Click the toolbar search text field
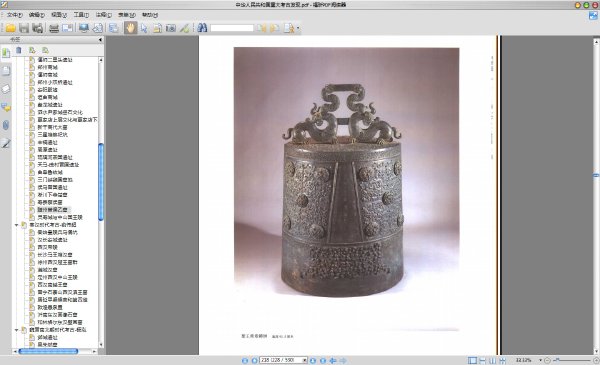Image resolution: width=600 pixels, height=365 pixels. [x=232, y=28]
